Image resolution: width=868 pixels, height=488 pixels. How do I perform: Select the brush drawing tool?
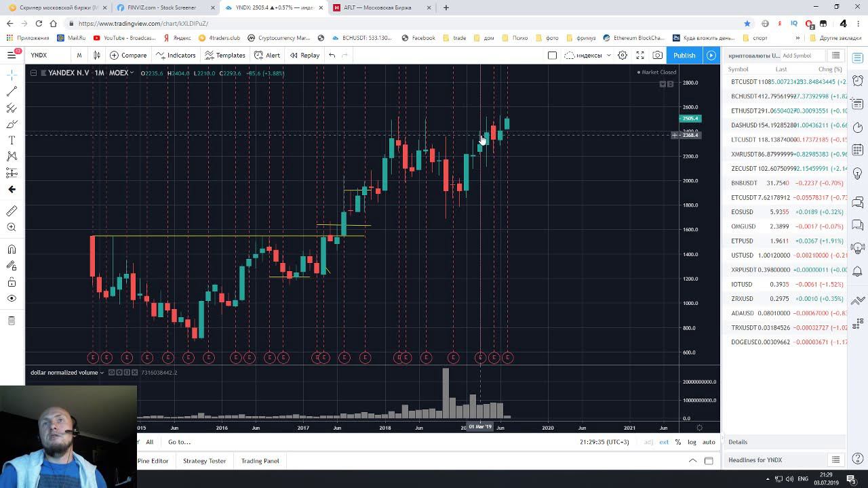(12, 124)
